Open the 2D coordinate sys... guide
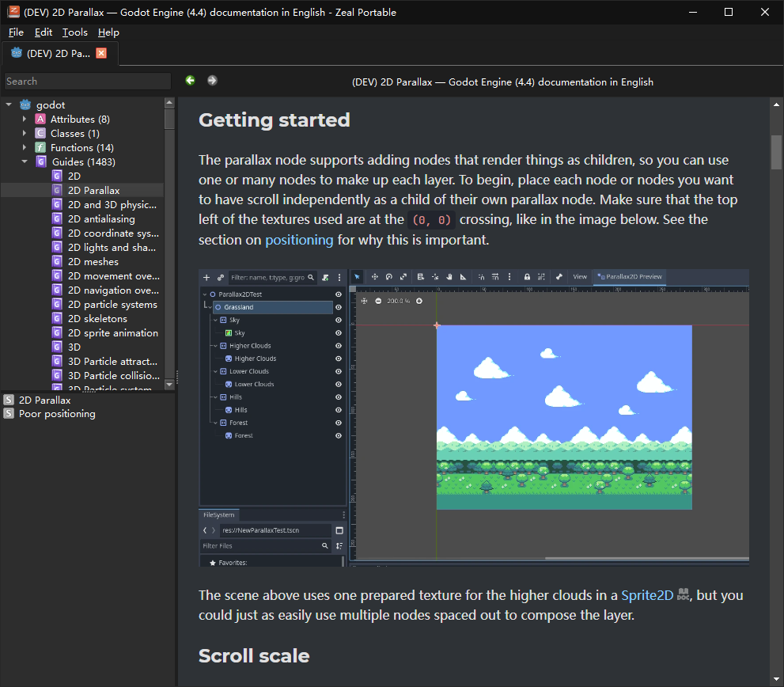Screen dimensions: 784x687 tap(113, 233)
